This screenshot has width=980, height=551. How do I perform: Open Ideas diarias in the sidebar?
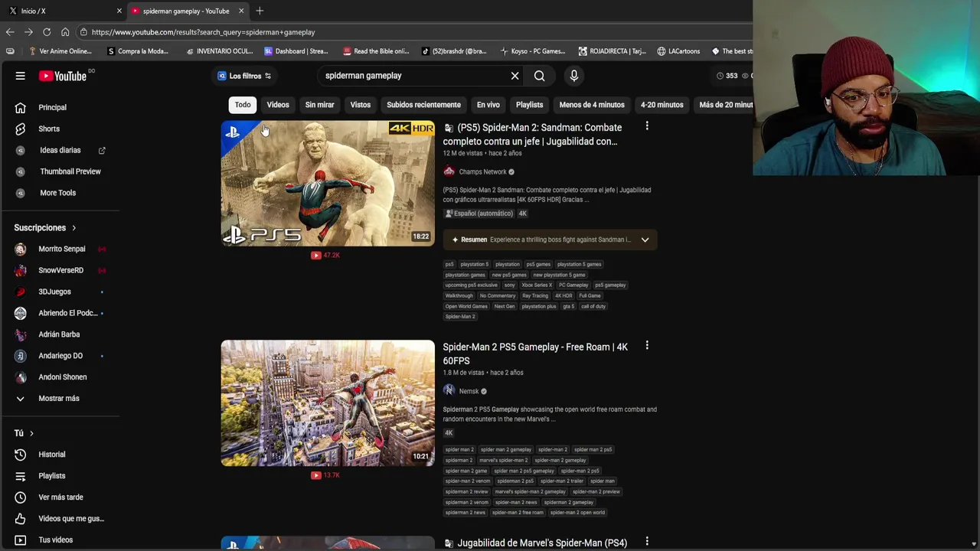60,150
